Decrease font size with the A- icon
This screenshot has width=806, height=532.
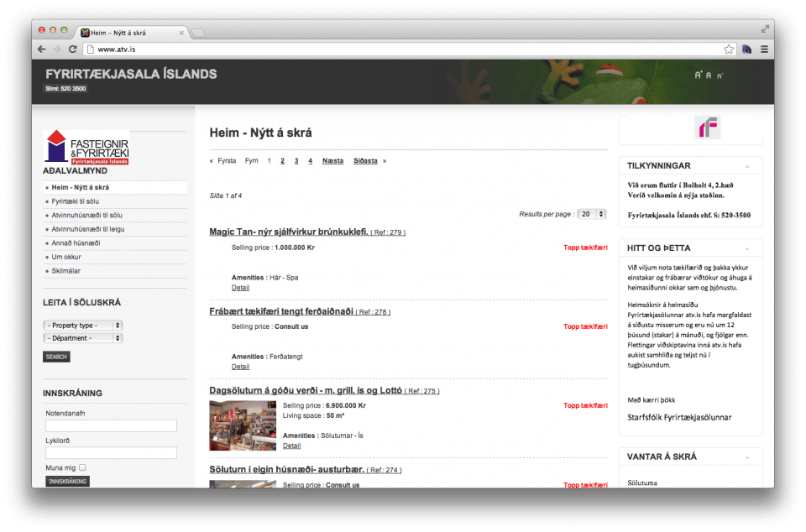720,76
